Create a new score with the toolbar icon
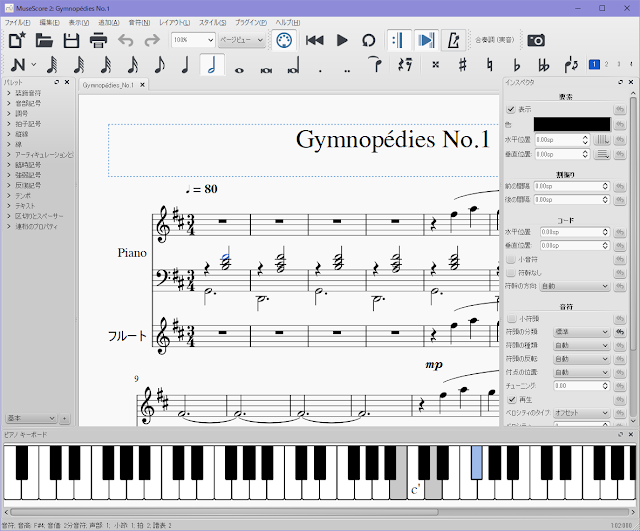640x531 pixels. click(x=17, y=40)
